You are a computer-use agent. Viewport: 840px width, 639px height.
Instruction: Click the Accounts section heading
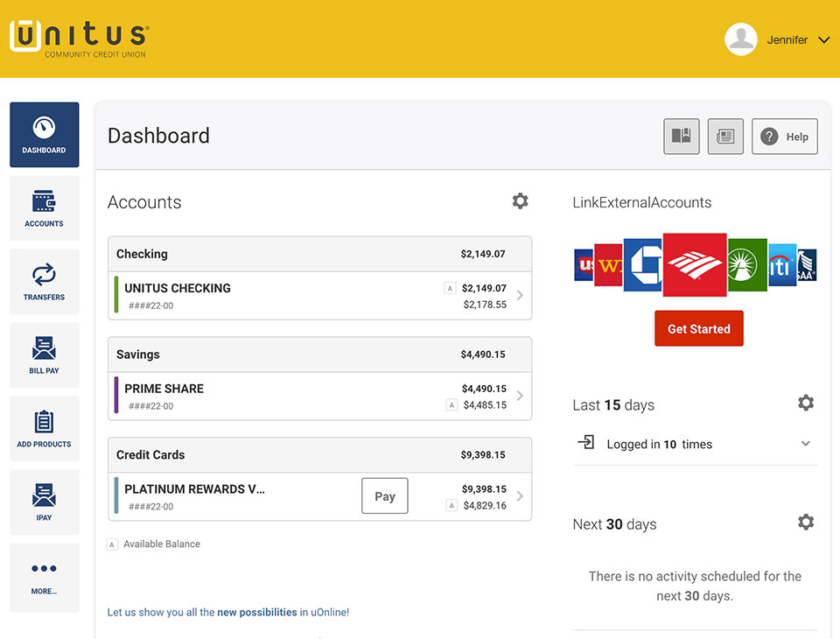click(x=144, y=202)
